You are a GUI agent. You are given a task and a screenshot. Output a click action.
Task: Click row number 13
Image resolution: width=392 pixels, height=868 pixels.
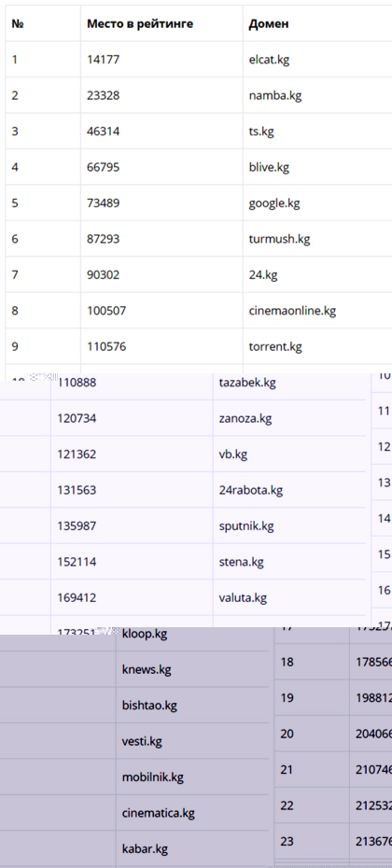385,483
